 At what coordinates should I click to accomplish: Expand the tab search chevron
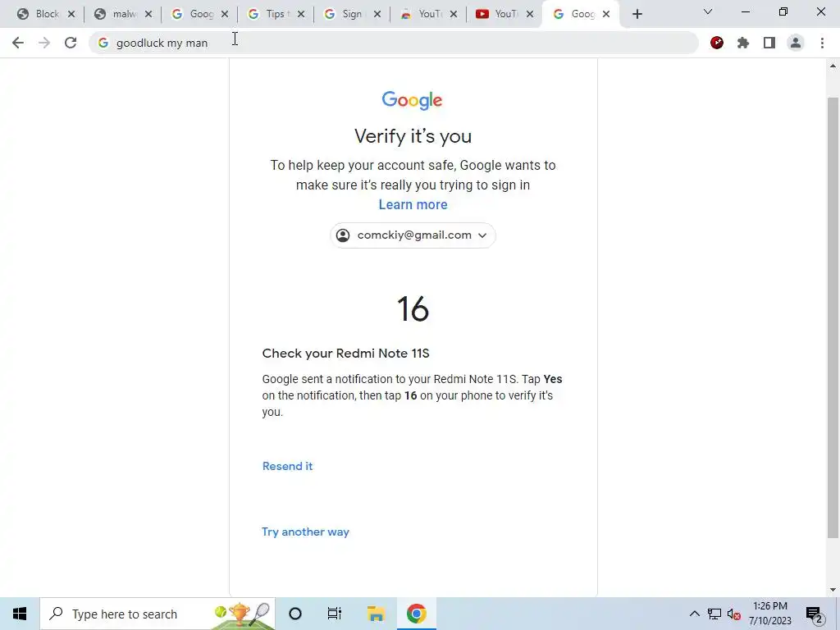click(708, 11)
